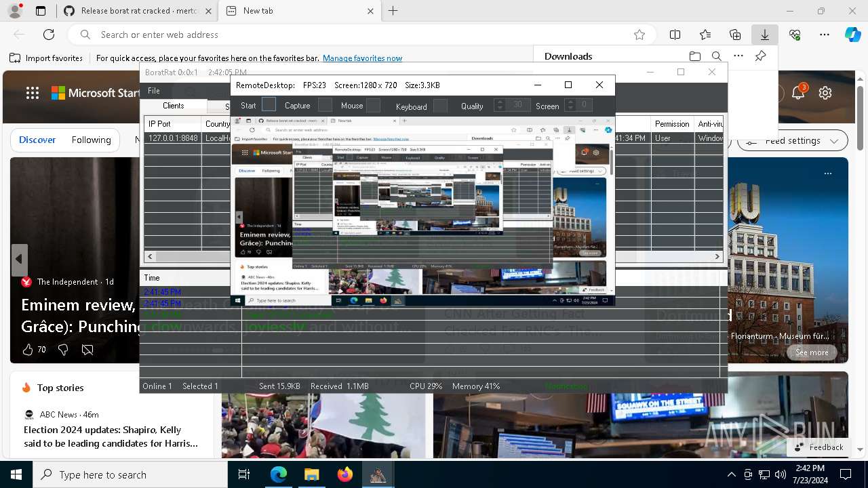This screenshot has width=868, height=488.
Task: Open downloads folder from Downloads panel
Action: point(694,56)
